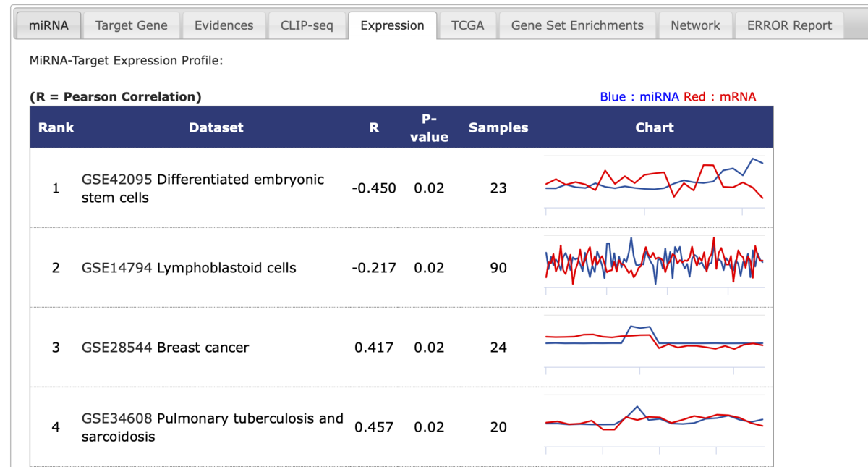
Task: Select the Evidences tab
Action: [224, 25]
